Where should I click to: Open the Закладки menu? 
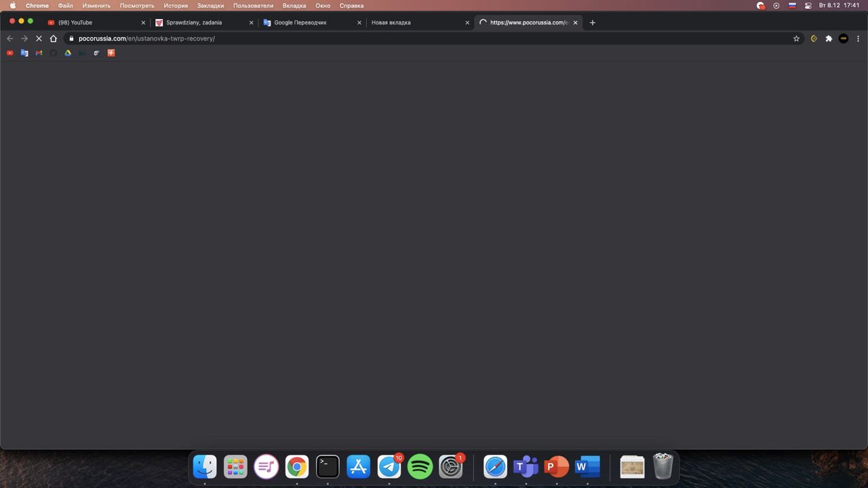tap(210, 5)
